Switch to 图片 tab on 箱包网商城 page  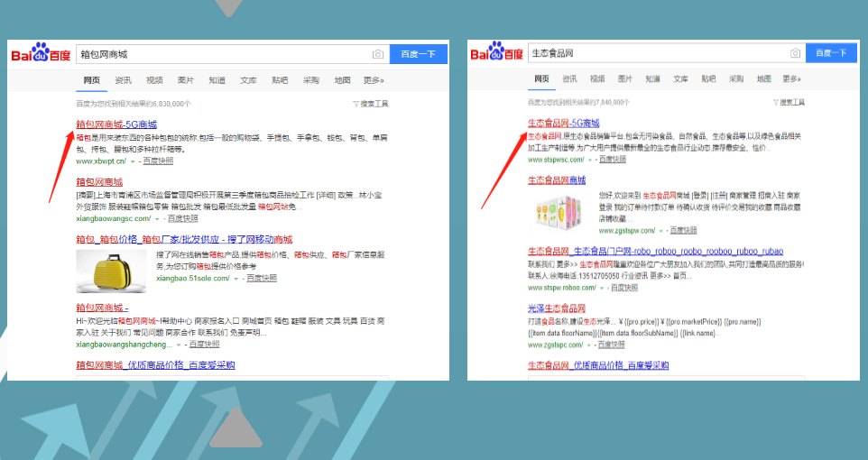(186, 80)
